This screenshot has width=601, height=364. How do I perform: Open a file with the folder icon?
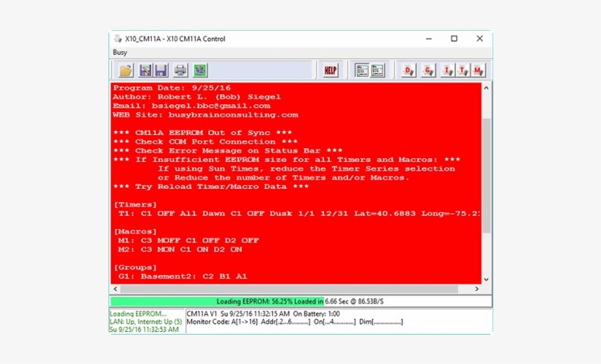point(126,70)
